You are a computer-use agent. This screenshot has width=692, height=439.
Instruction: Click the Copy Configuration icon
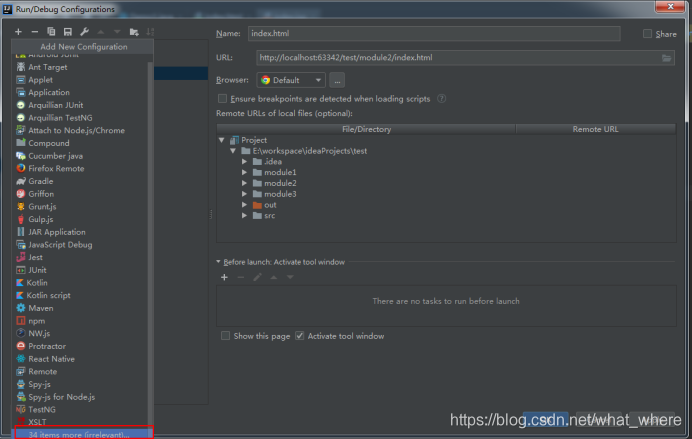[51, 32]
